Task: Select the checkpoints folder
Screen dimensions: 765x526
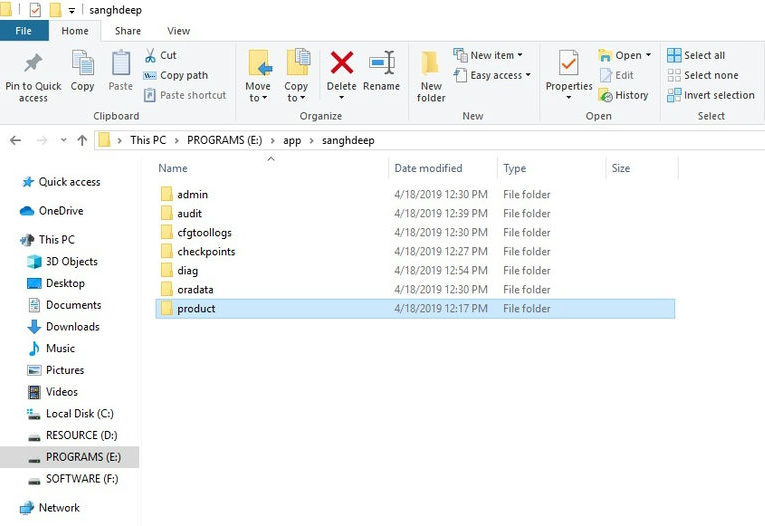Action: click(x=415, y=251)
